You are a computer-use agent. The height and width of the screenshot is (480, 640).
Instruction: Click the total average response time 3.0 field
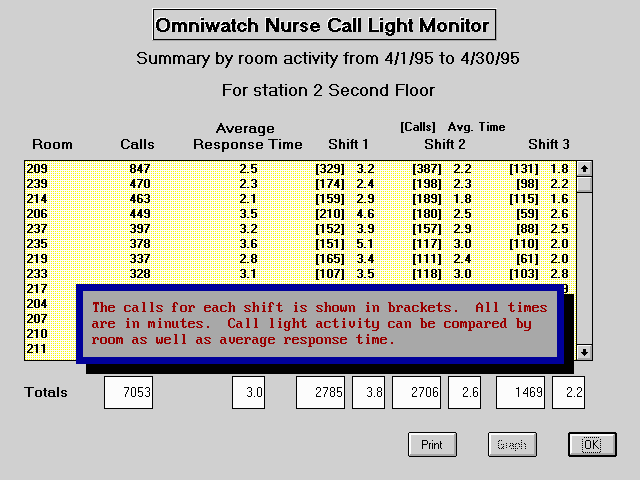pos(248,393)
